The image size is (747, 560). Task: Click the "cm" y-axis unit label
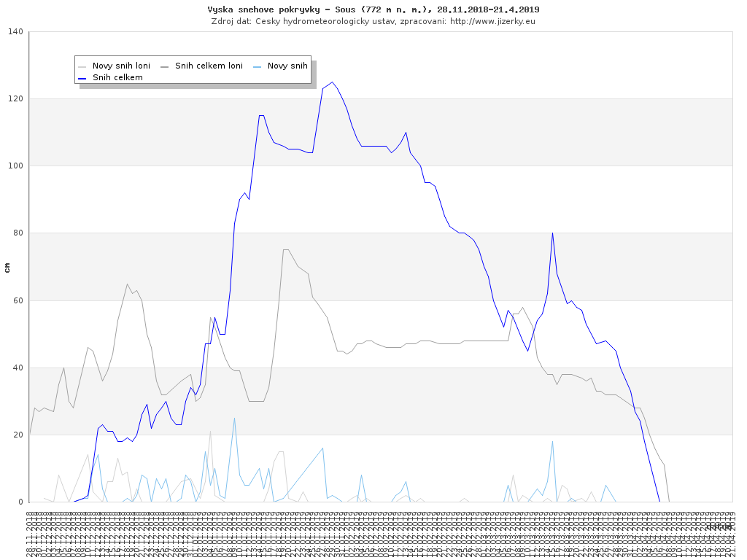[7, 268]
